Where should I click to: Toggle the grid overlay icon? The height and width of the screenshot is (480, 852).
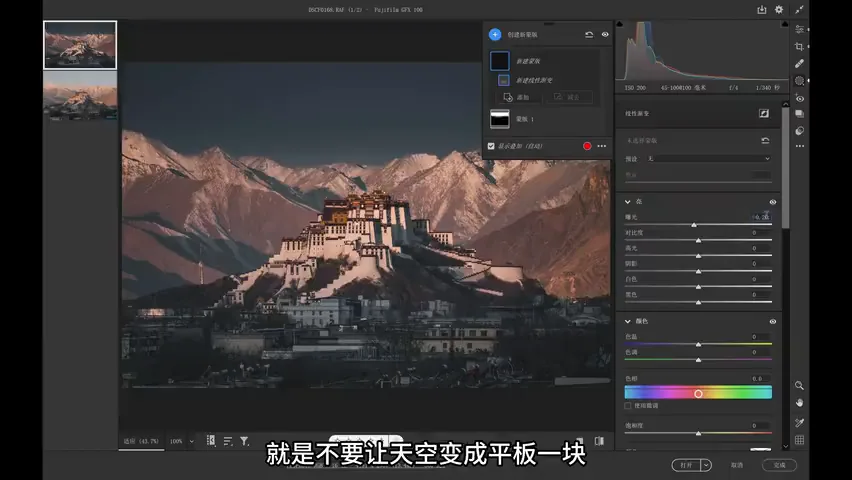pos(799,440)
